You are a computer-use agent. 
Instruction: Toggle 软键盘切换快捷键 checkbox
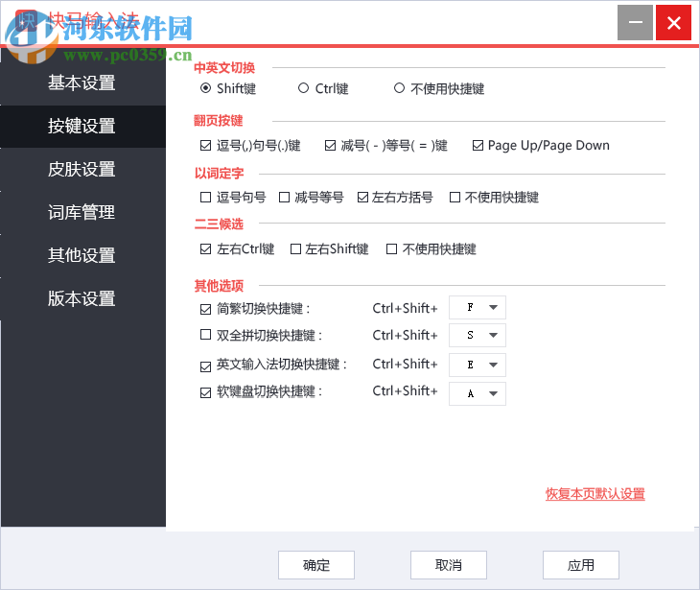[x=206, y=393]
